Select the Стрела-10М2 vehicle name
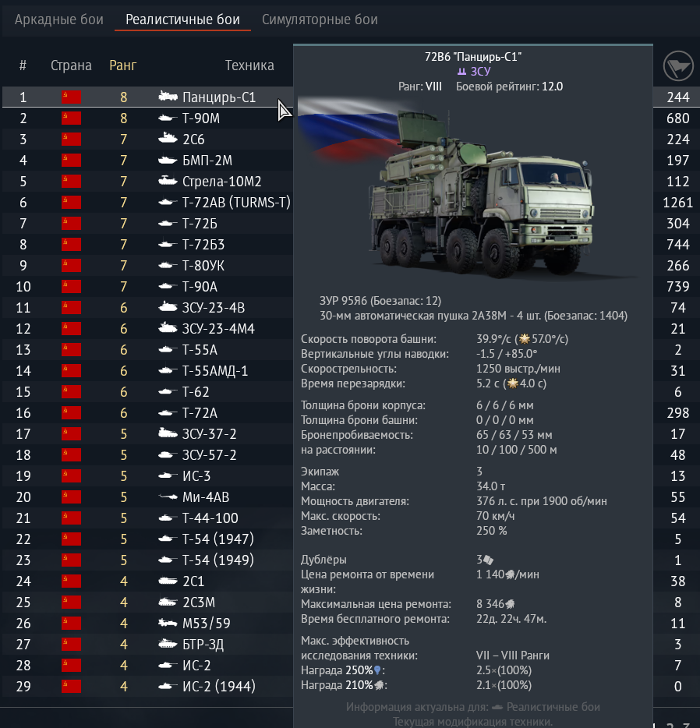This screenshot has height=728, width=700. [222, 181]
